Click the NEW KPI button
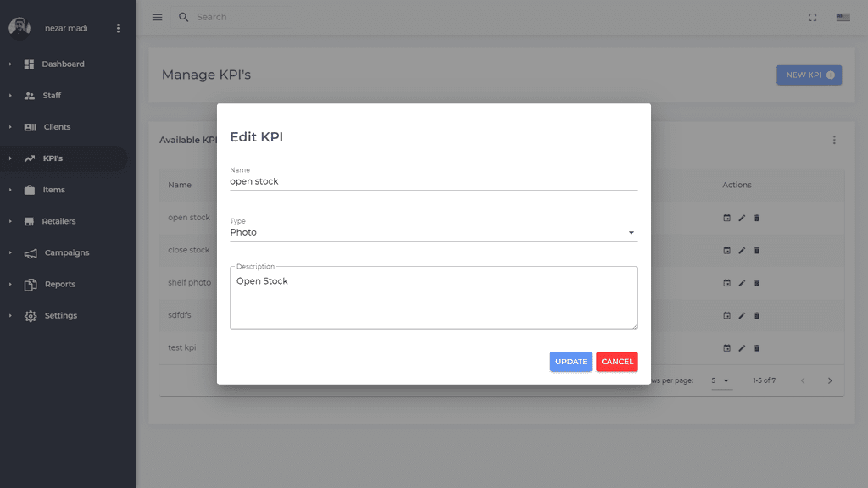The height and width of the screenshot is (488, 868). (809, 75)
